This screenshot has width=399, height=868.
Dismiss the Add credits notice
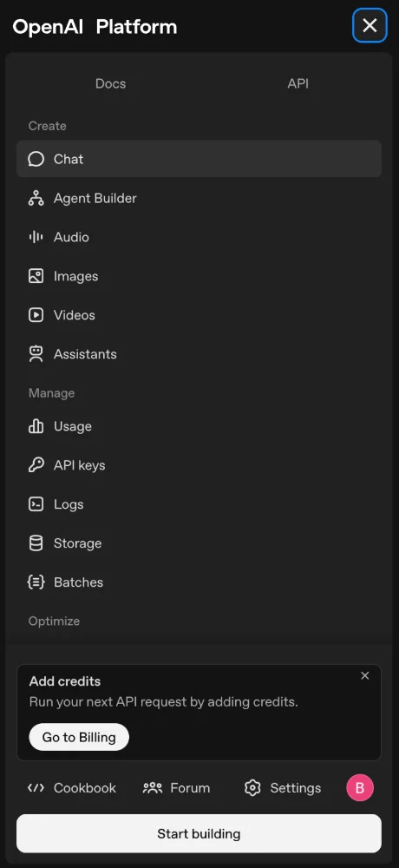[x=364, y=675]
